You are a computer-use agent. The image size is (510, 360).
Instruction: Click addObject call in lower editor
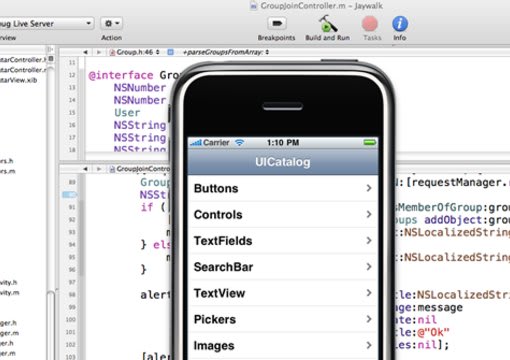tap(453, 220)
